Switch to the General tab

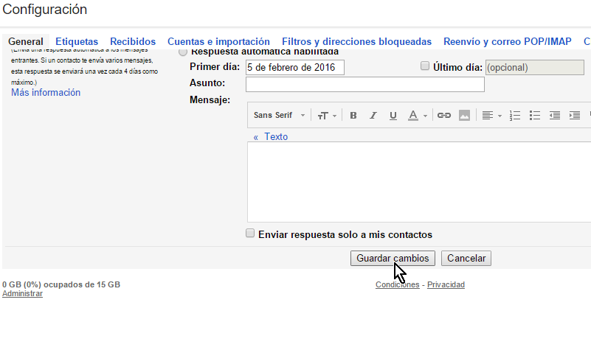point(26,41)
